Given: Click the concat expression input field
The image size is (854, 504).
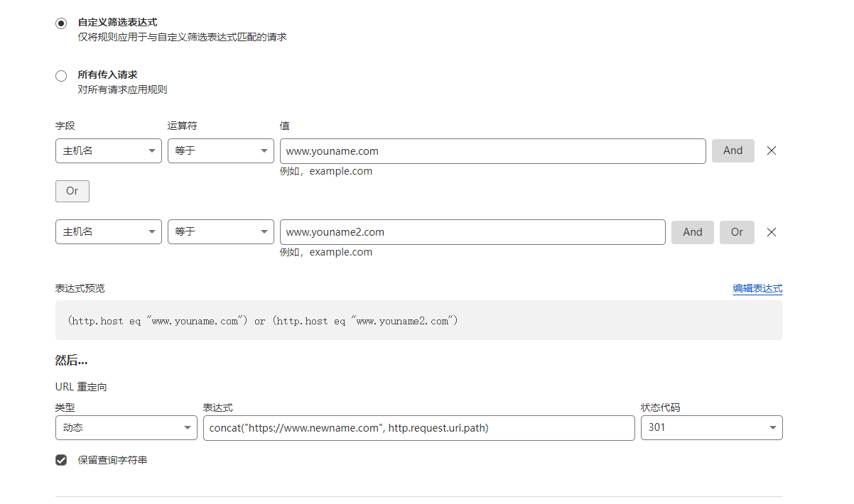Looking at the screenshot, I should (x=418, y=428).
